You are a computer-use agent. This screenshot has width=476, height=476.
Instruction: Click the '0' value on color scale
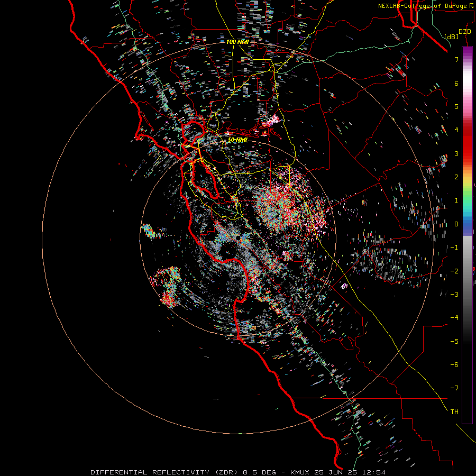[x=456, y=224]
